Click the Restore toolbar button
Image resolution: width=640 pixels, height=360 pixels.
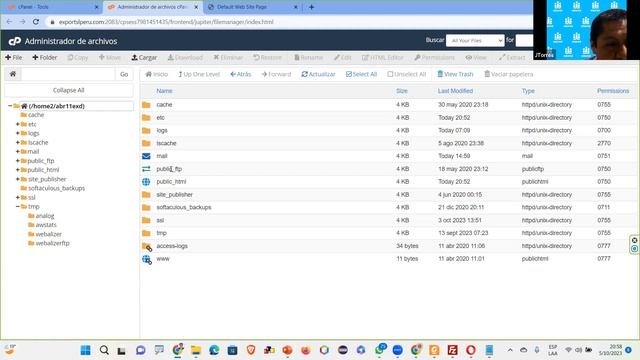267,58
